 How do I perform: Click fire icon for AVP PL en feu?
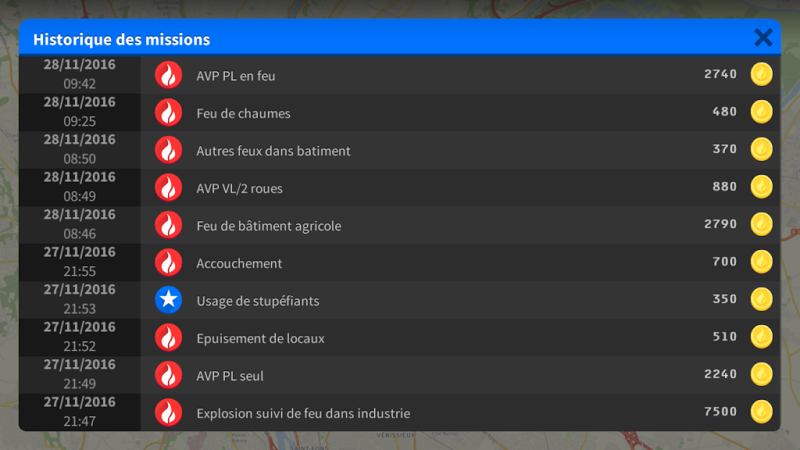[169, 75]
